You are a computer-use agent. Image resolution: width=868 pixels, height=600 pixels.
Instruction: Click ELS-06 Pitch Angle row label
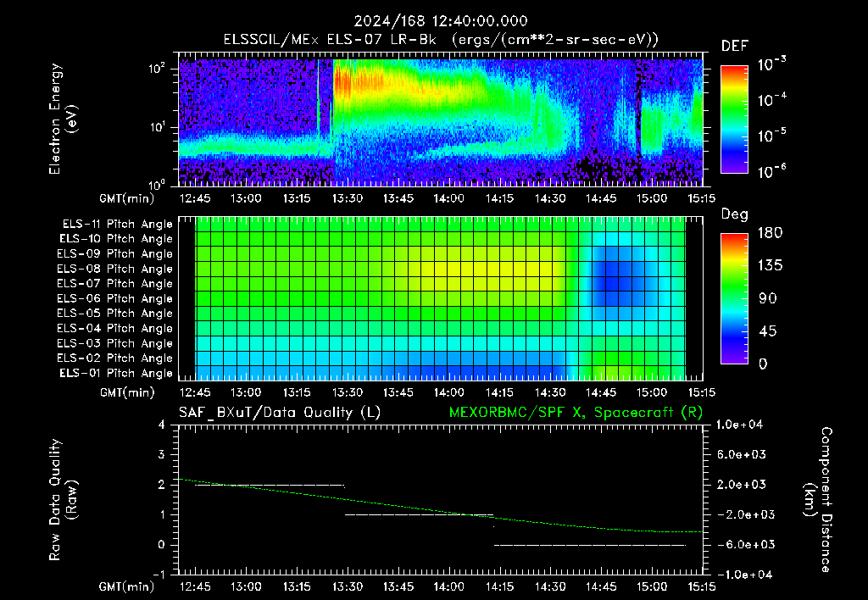pyautogui.click(x=115, y=299)
